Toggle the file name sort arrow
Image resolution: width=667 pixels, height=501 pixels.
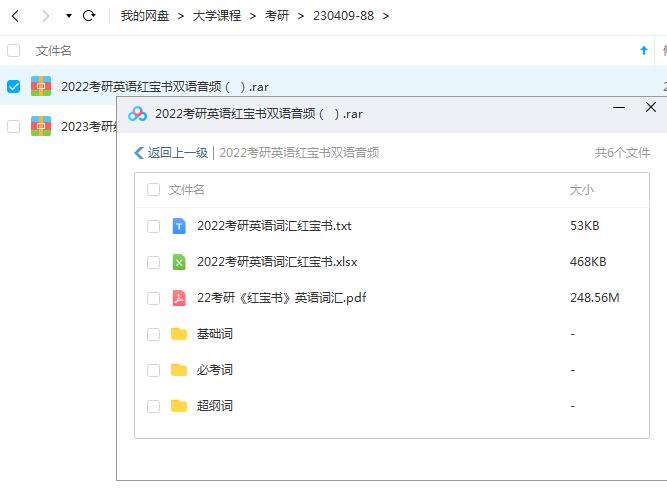click(643, 50)
